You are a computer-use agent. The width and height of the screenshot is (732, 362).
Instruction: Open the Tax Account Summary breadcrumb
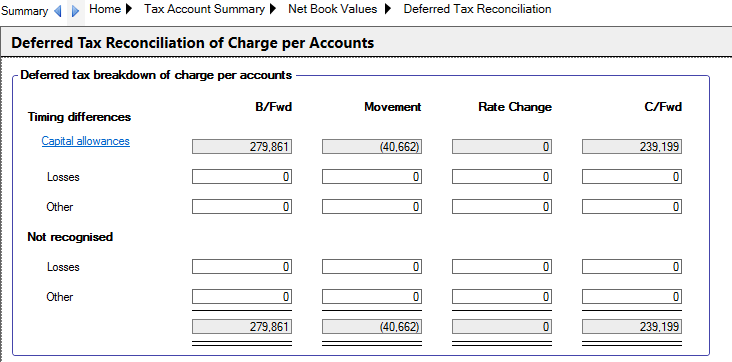coord(204,9)
